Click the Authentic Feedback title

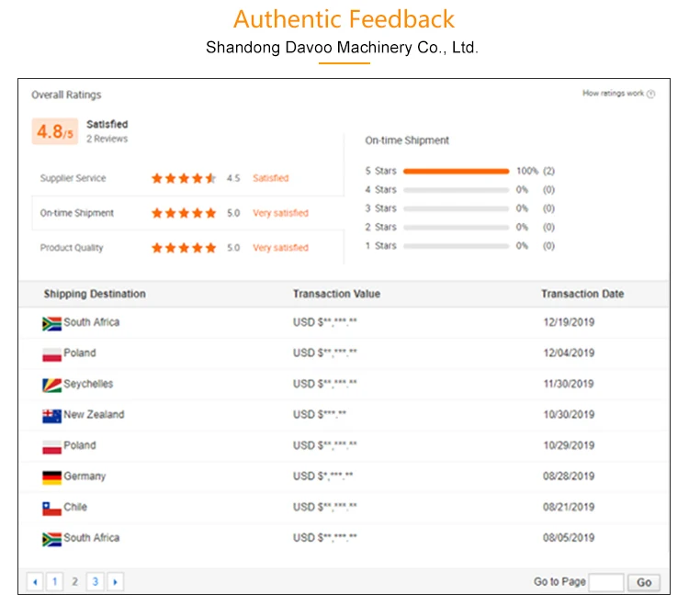(x=344, y=19)
